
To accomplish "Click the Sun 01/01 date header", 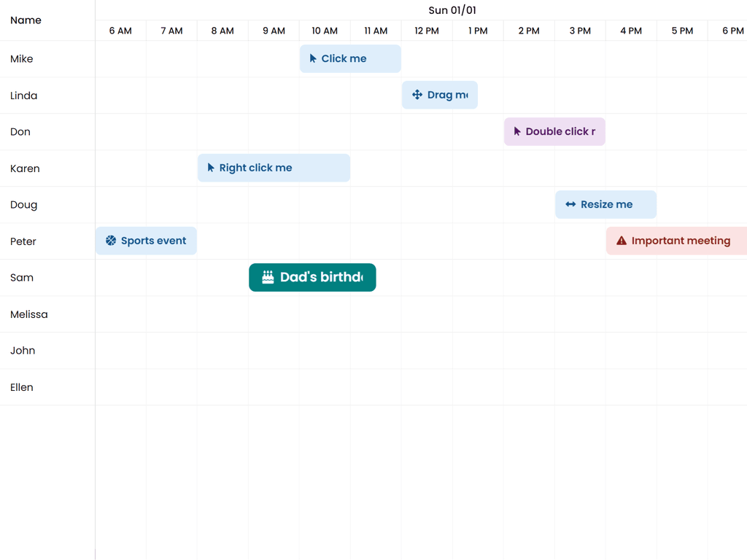I will point(452,10).
